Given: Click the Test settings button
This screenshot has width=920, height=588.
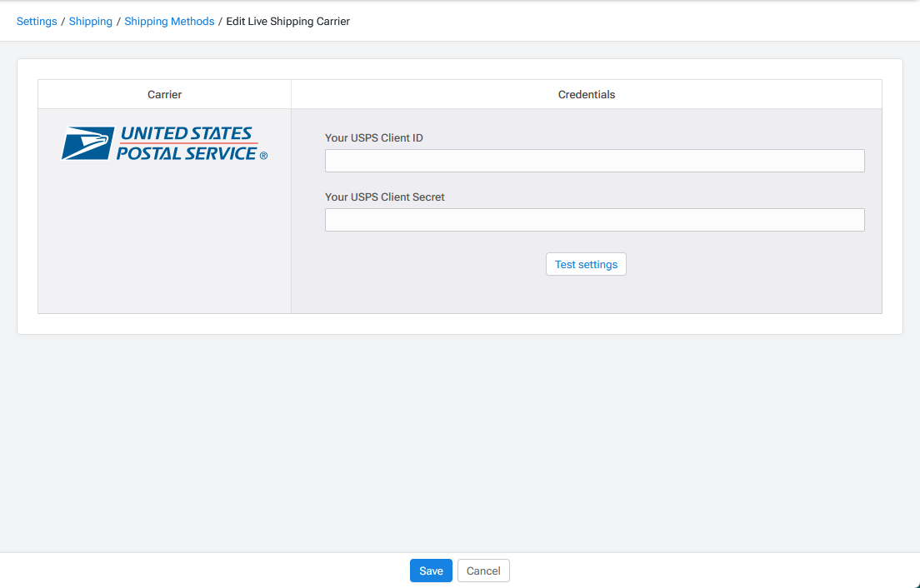Looking at the screenshot, I should pyautogui.click(x=586, y=264).
